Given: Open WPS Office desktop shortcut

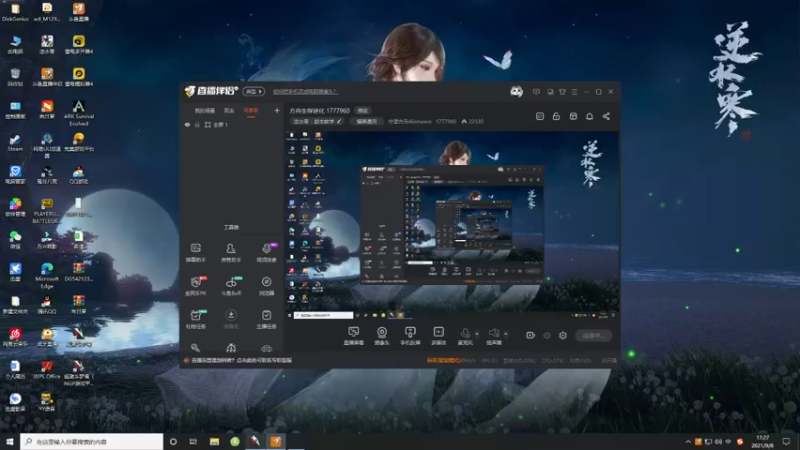Looking at the screenshot, I should point(46,370).
